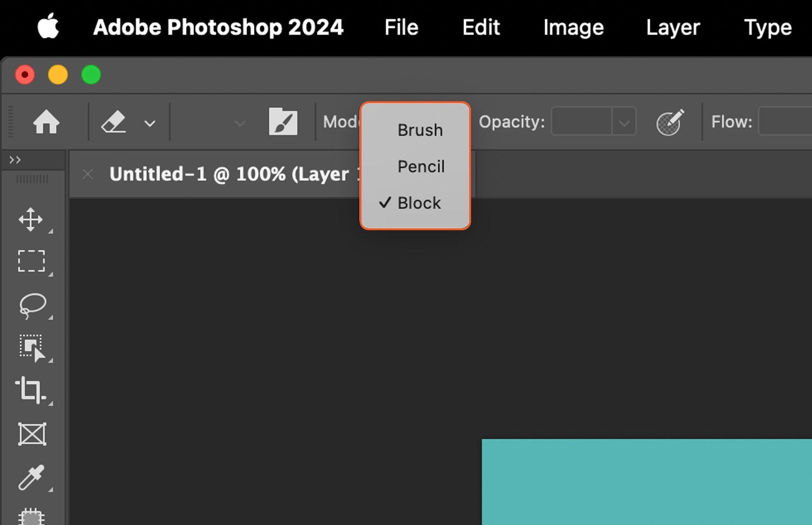Toggle pressure for opacity icon
This screenshot has width=812, height=525.
pyautogui.click(x=670, y=122)
